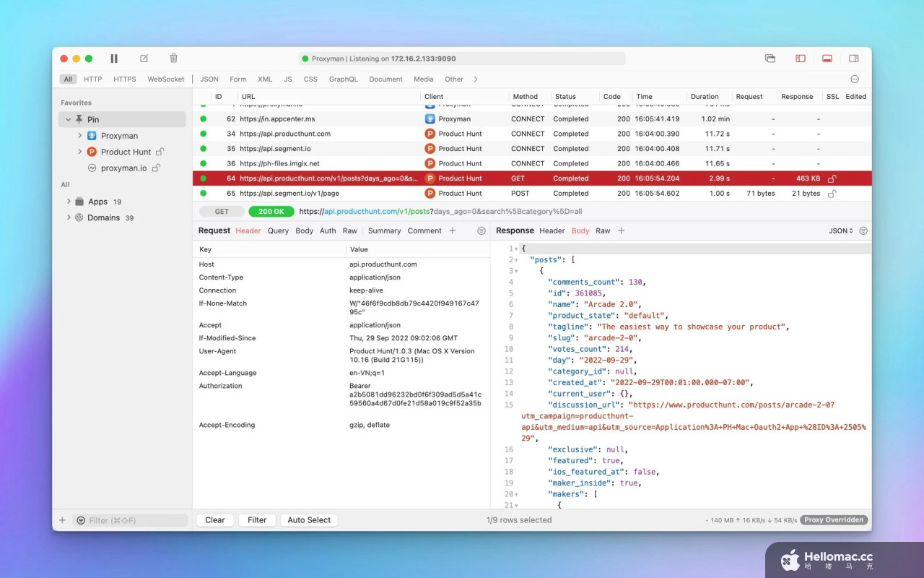This screenshot has height=578, width=924.
Task: Expand the Apps tree node
Action: pyautogui.click(x=69, y=202)
